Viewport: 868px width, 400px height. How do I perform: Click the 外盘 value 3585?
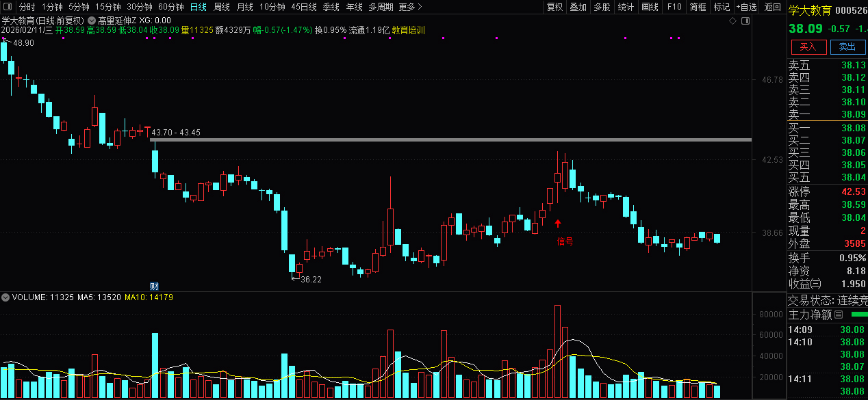(x=855, y=243)
